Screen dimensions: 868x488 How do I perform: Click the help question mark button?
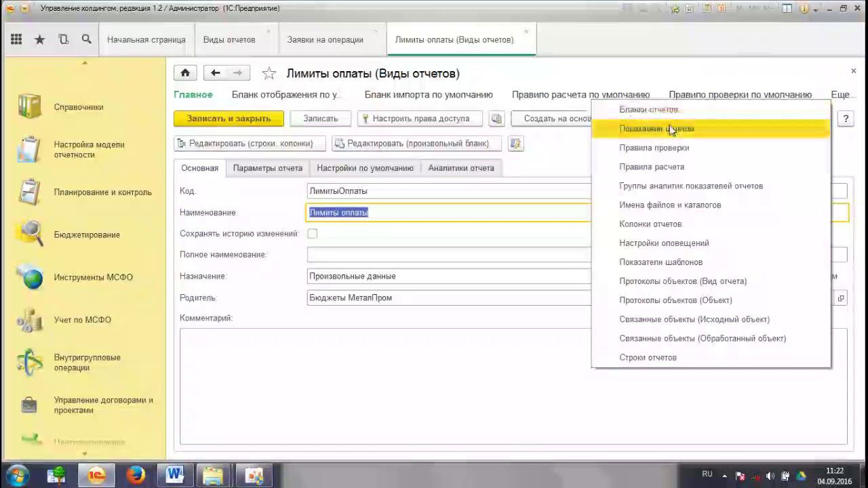(x=846, y=119)
